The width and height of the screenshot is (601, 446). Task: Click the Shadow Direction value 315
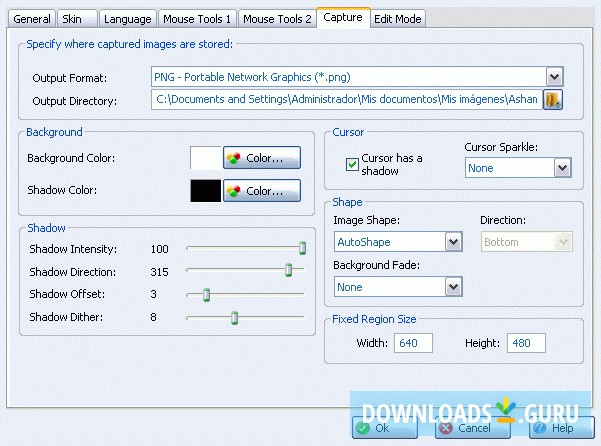(159, 272)
